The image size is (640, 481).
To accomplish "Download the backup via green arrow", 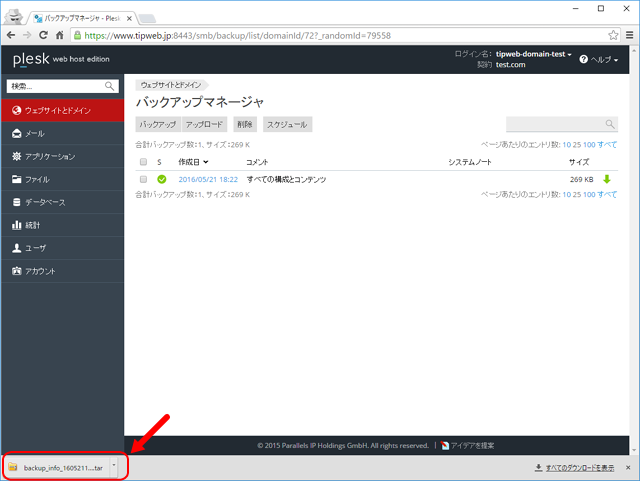I will tap(607, 179).
